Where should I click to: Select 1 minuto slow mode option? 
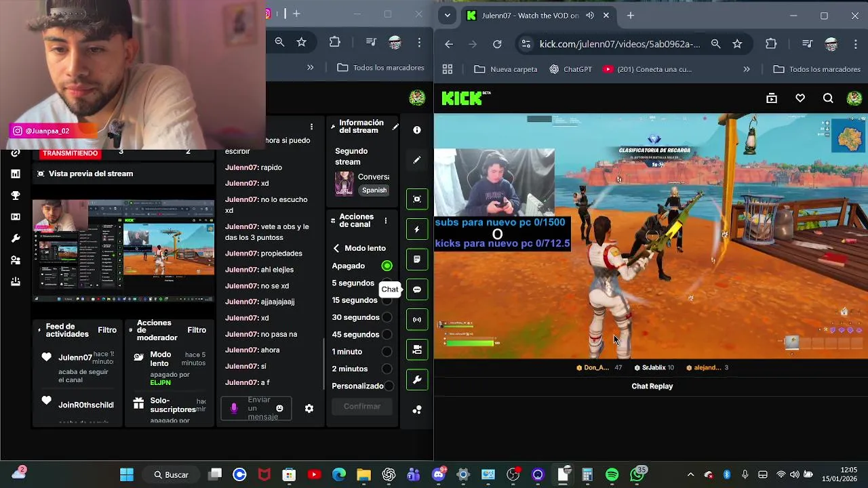coord(387,352)
